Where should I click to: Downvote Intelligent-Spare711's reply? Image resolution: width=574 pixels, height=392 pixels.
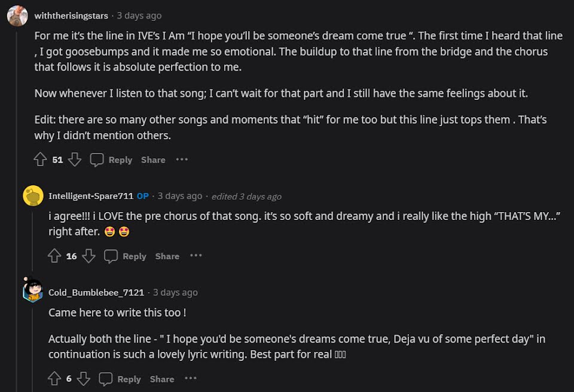click(x=88, y=256)
